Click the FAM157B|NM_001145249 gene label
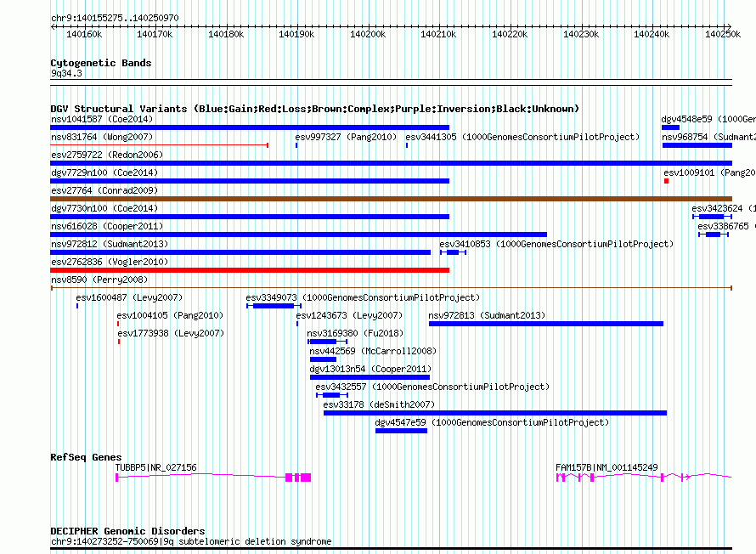756x554 pixels. click(x=606, y=467)
